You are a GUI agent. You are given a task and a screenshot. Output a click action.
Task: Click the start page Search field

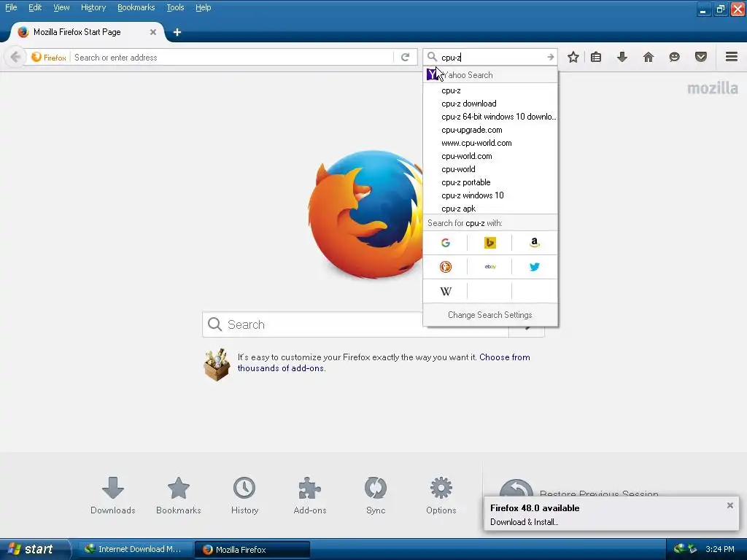(x=355, y=324)
